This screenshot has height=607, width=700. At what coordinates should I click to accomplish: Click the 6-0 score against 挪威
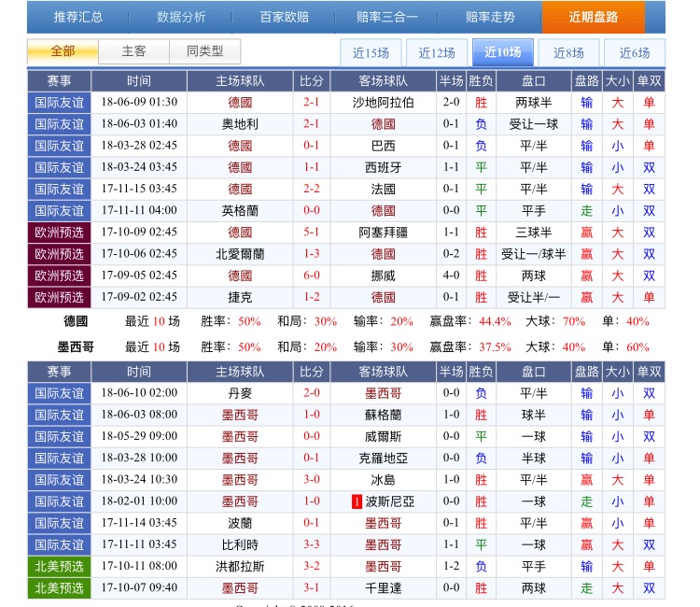312,275
